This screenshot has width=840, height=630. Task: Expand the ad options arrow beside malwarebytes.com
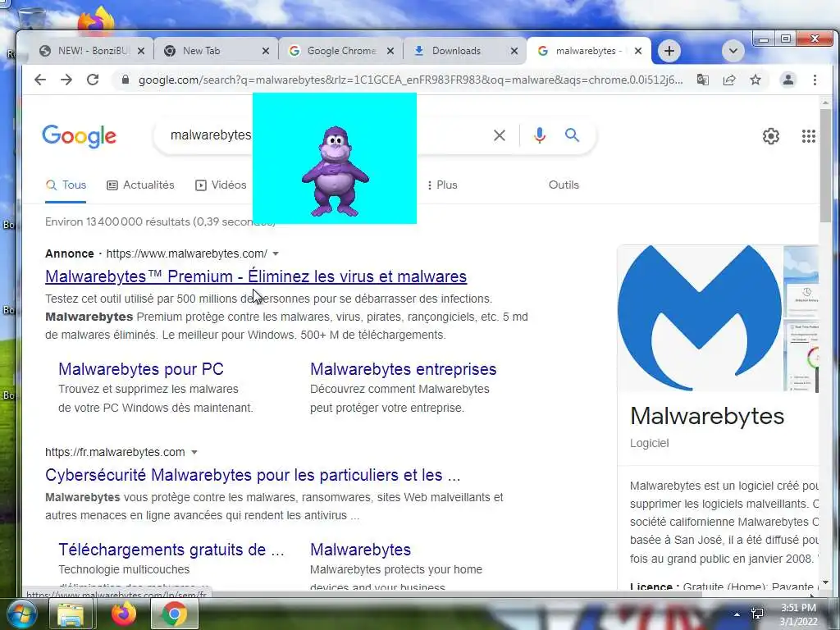276,253
